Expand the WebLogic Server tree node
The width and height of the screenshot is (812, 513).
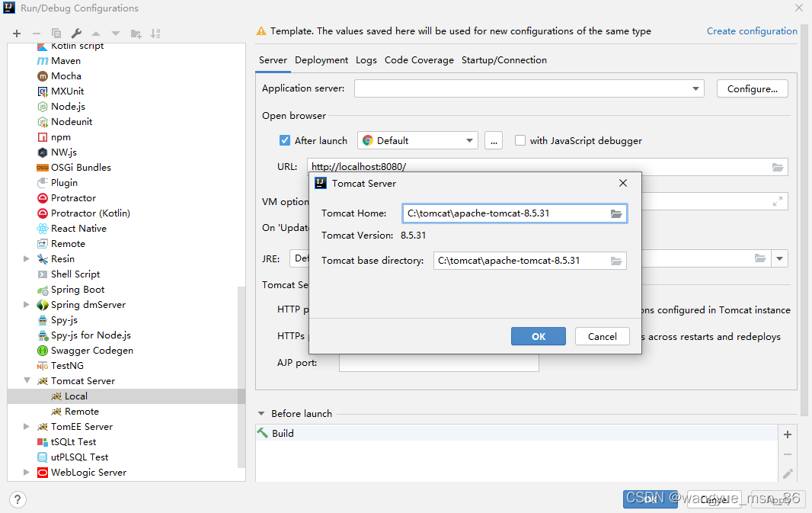pos(27,472)
